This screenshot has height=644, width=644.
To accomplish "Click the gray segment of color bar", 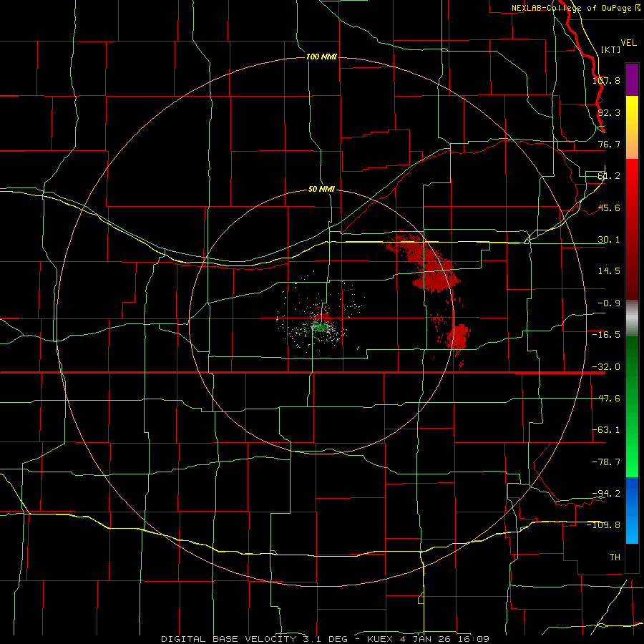I will pos(632,318).
